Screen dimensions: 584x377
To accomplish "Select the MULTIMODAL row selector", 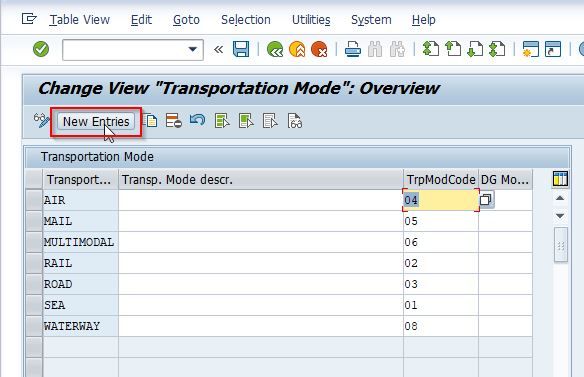I will pos(34,242).
